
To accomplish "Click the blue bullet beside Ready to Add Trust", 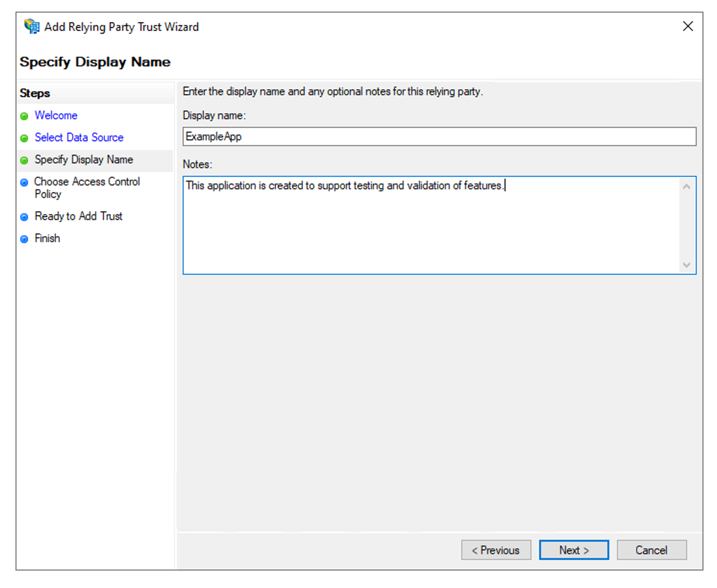I will (x=24, y=217).
